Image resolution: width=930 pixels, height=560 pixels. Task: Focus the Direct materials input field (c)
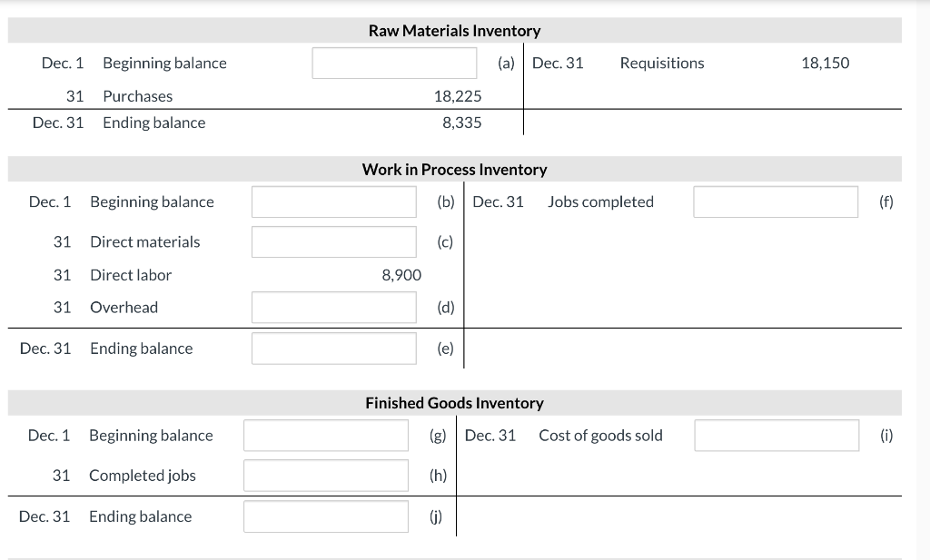333,241
